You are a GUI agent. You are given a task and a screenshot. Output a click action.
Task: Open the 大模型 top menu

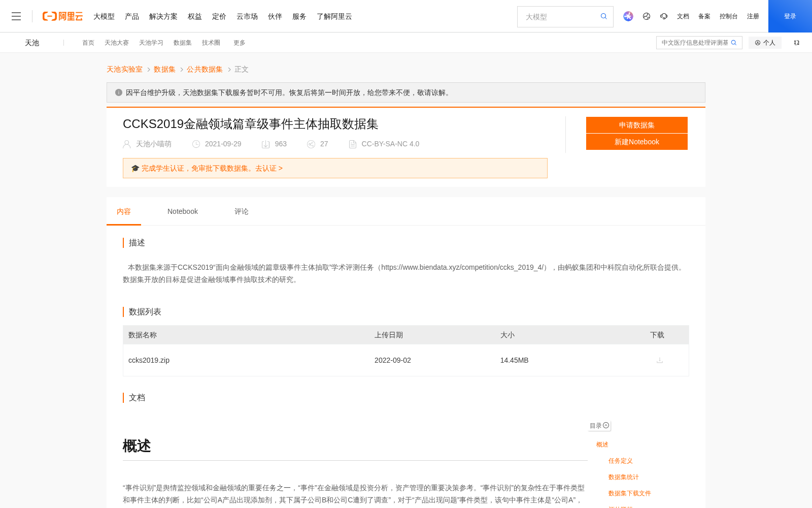tap(104, 16)
